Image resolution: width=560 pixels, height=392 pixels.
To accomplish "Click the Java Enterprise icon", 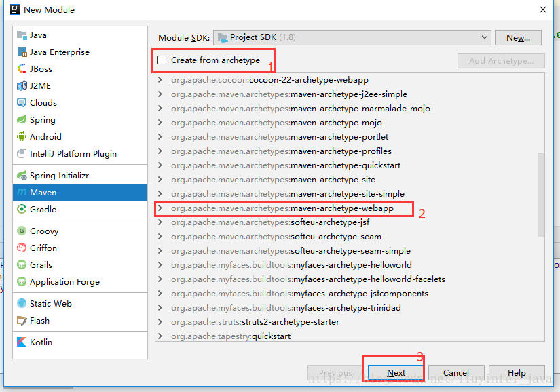I will [x=22, y=52].
